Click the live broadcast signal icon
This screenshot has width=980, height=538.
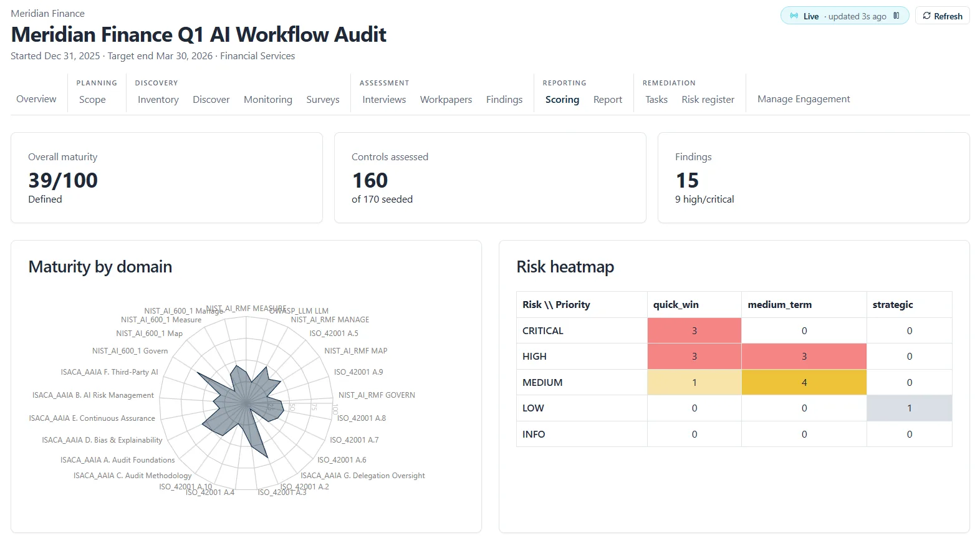click(794, 16)
